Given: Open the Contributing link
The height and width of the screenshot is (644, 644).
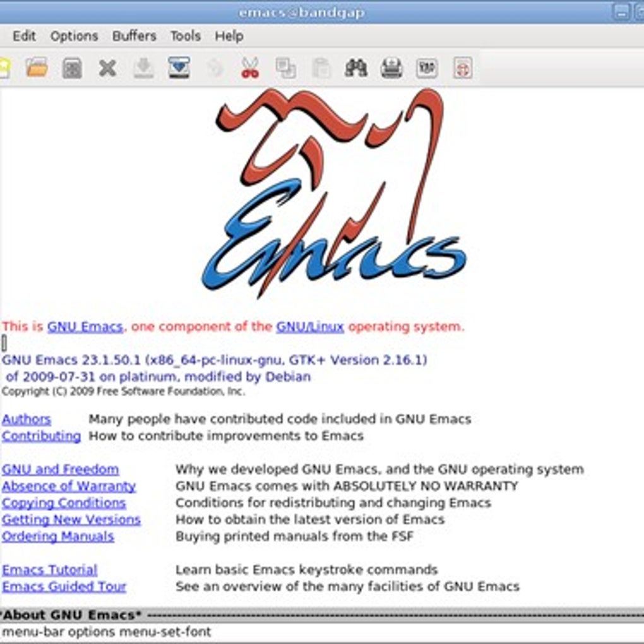Looking at the screenshot, I should pos(41,436).
